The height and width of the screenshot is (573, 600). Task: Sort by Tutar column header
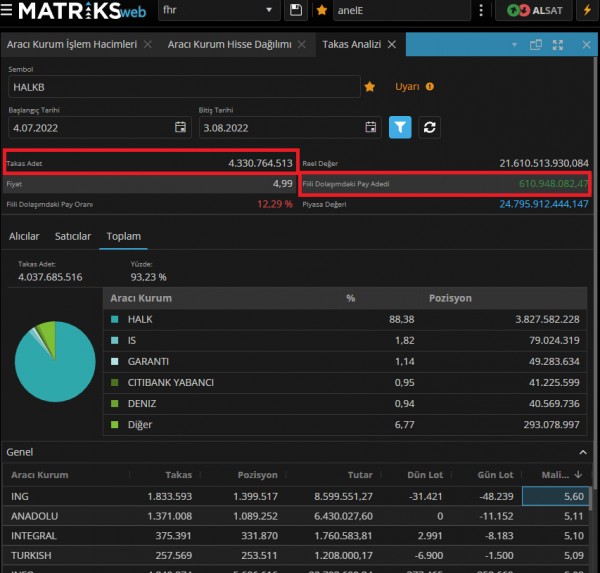point(360,475)
